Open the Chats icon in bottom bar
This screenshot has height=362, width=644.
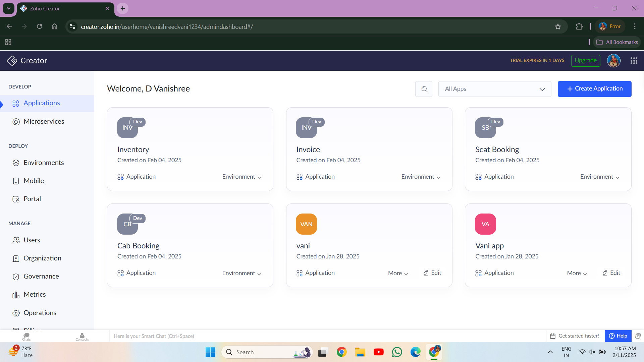click(x=26, y=336)
